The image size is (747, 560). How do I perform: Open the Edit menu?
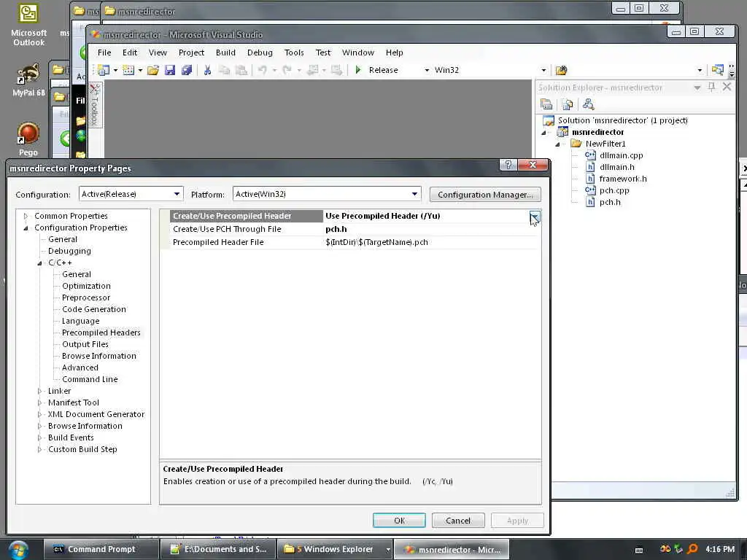130,52
